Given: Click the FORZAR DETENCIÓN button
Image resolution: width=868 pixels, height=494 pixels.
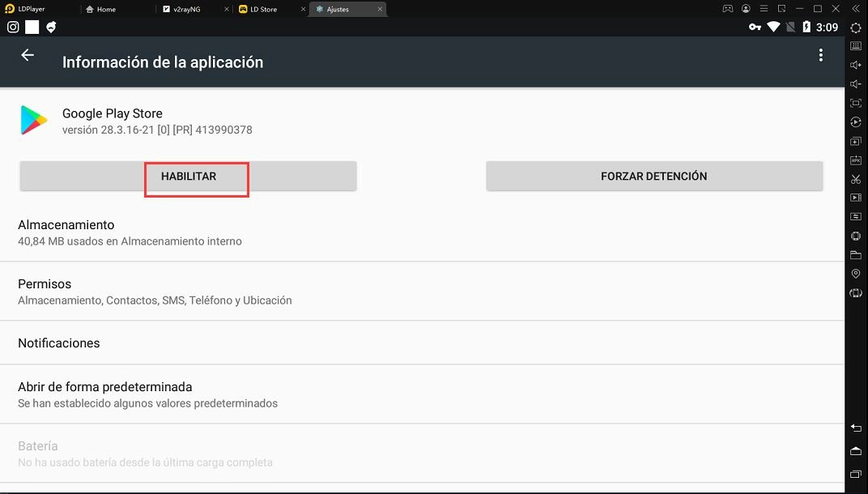Looking at the screenshot, I should click(x=654, y=176).
